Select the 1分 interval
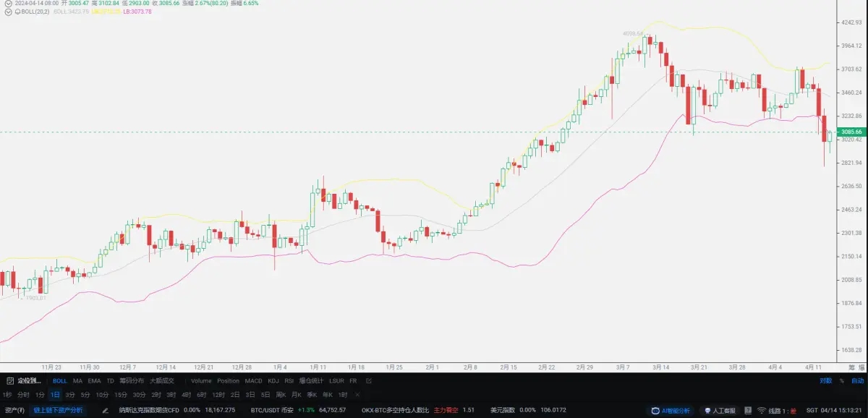The image size is (868, 418). tap(40, 395)
